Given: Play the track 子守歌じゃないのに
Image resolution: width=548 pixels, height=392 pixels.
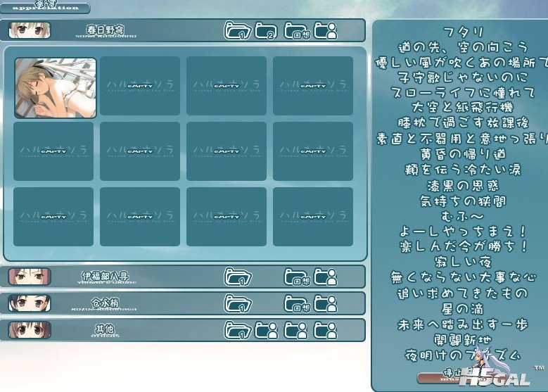Looking at the screenshot, I should coord(463,77).
